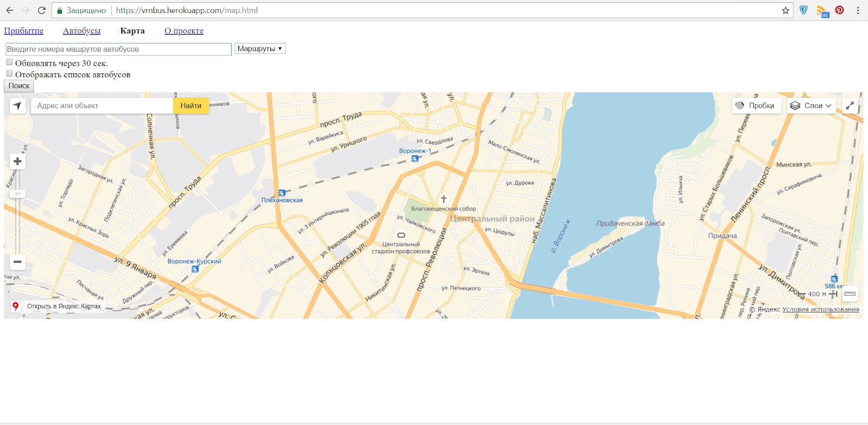This screenshot has width=868, height=425.
Task: Click the yellow Найти button
Action: (191, 105)
